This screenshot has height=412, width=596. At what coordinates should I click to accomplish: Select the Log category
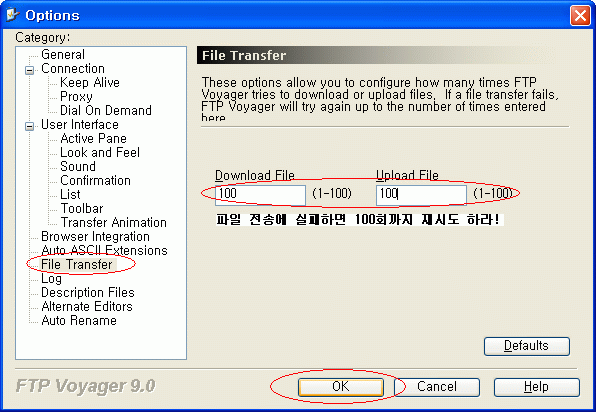click(x=51, y=279)
